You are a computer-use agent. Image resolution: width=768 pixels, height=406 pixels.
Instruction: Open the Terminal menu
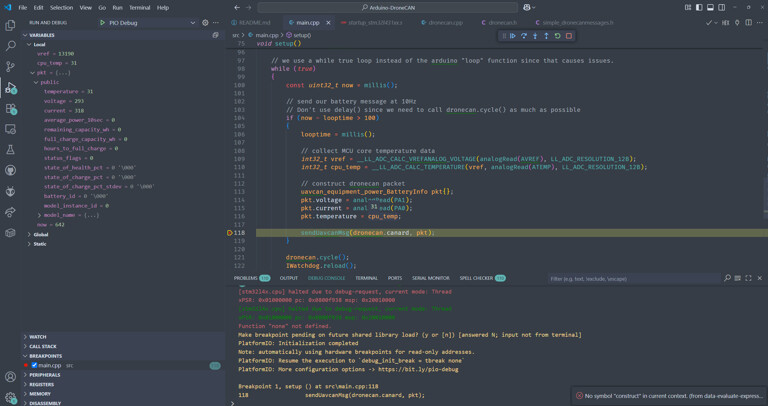point(140,7)
